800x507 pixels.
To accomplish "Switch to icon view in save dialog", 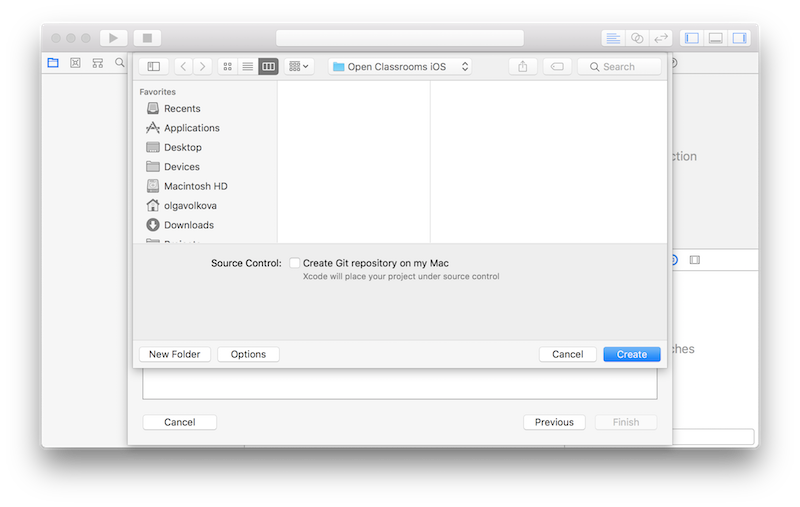I will tap(228, 66).
